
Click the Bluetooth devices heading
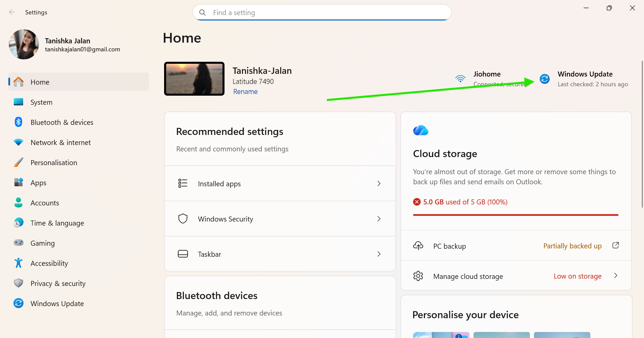pyautogui.click(x=217, y=296)
